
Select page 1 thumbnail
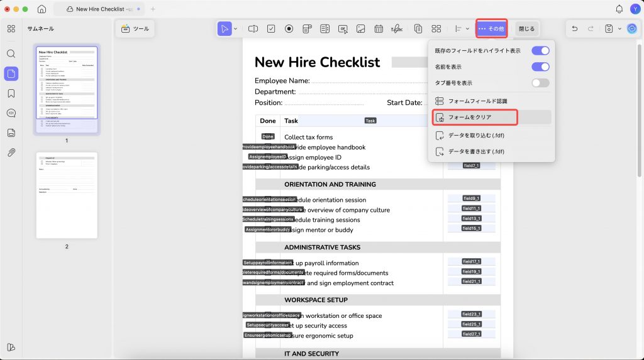tap(67, 89)
